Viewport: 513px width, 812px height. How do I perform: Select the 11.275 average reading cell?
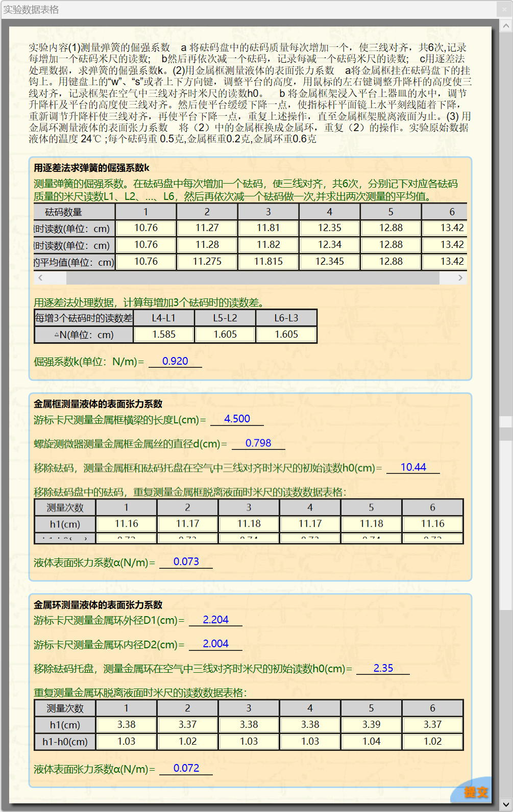[x=207, y=262]
